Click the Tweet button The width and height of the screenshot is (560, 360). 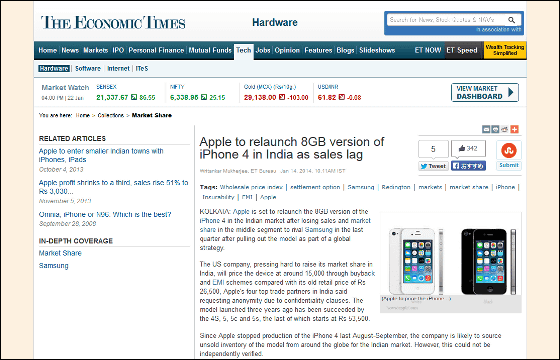coord(433,166)
